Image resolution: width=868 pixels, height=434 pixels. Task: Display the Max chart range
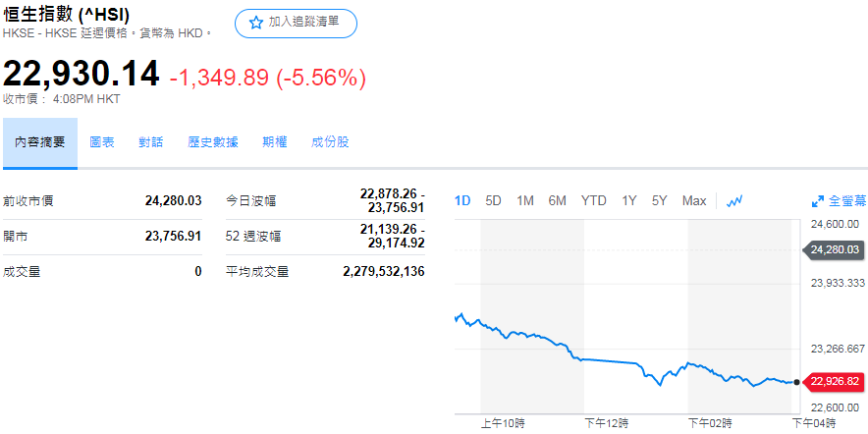[x=694, y=201]
